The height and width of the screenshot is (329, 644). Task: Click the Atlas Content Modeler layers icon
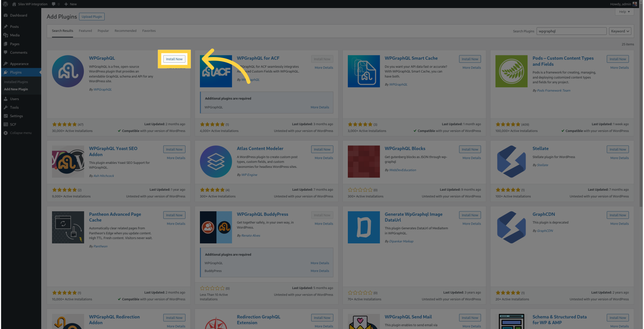(216, 161)
